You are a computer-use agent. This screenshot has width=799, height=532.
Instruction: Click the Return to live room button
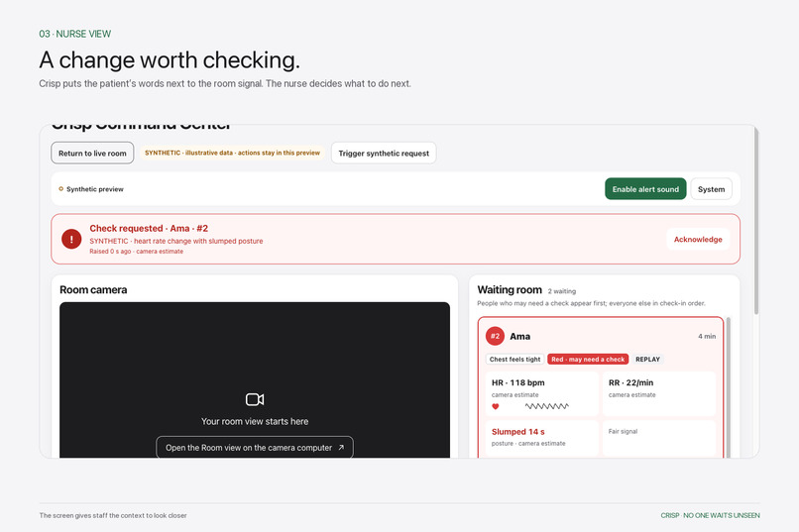(92, 153)
